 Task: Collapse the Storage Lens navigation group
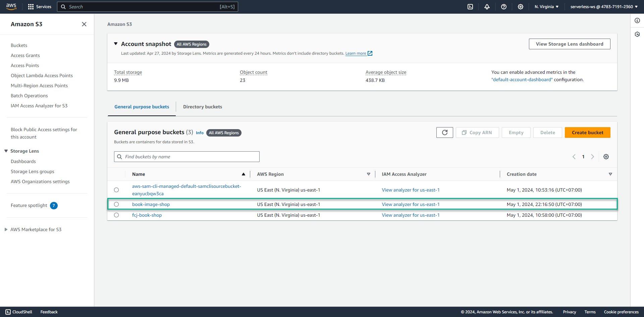(6, 151)
